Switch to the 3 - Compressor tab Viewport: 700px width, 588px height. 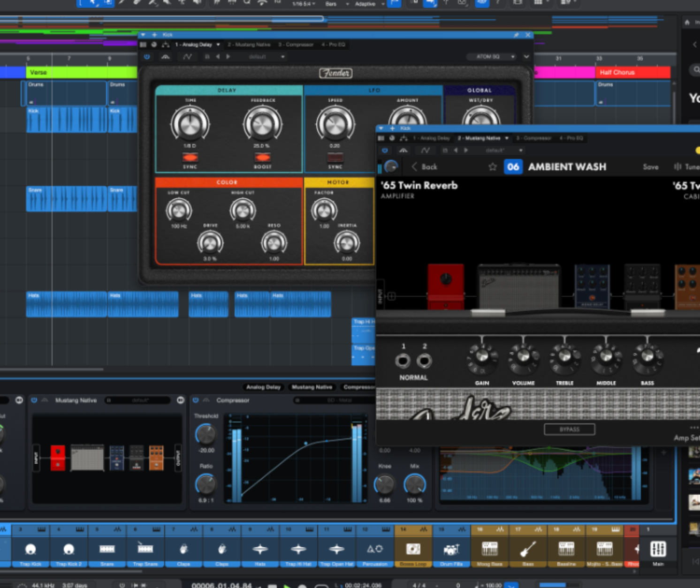point(296,45)
